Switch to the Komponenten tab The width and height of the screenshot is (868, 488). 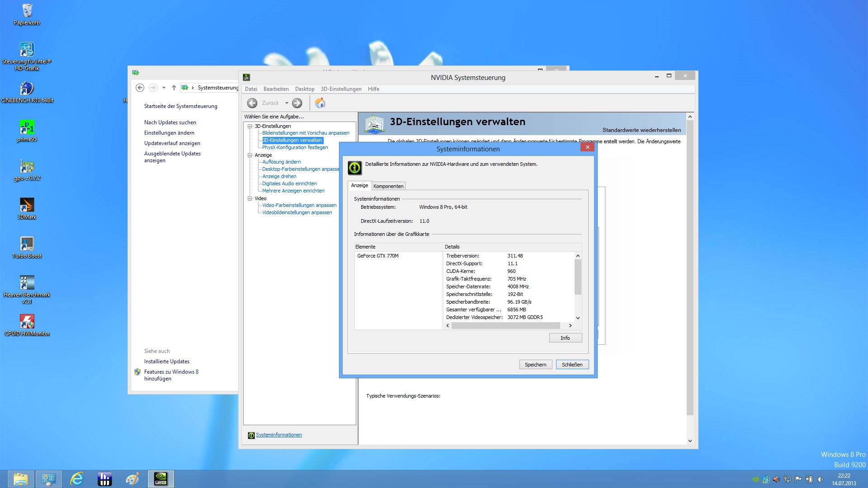(388, 186)
